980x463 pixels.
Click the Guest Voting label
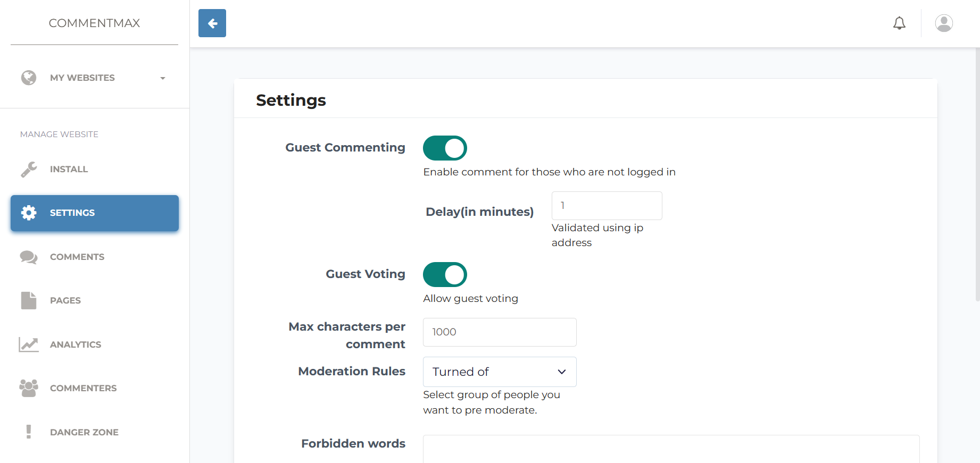click(366, 274)
